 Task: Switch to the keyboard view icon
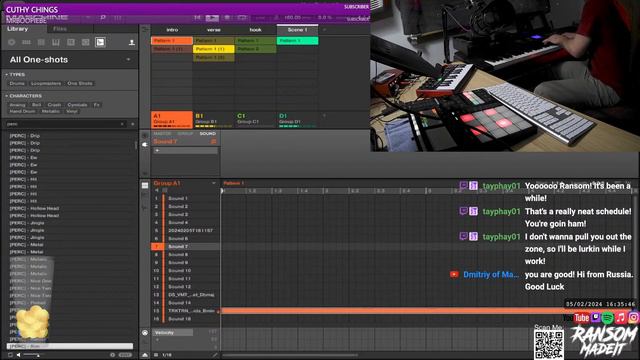(145, 196)
